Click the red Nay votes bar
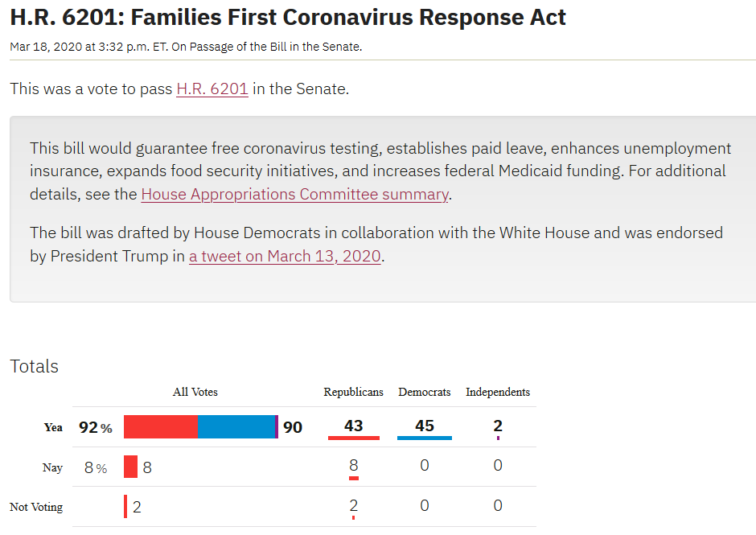This screenshot has width=756, height=535. tap(130, 467)
